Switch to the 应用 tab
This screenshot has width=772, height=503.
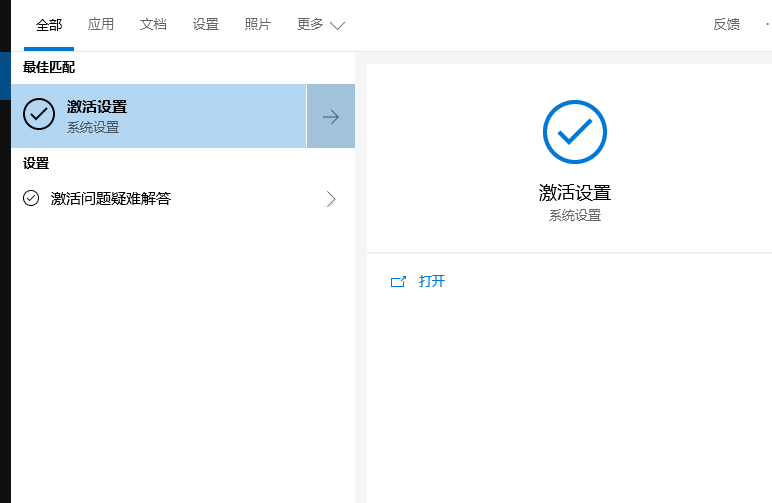101,25
